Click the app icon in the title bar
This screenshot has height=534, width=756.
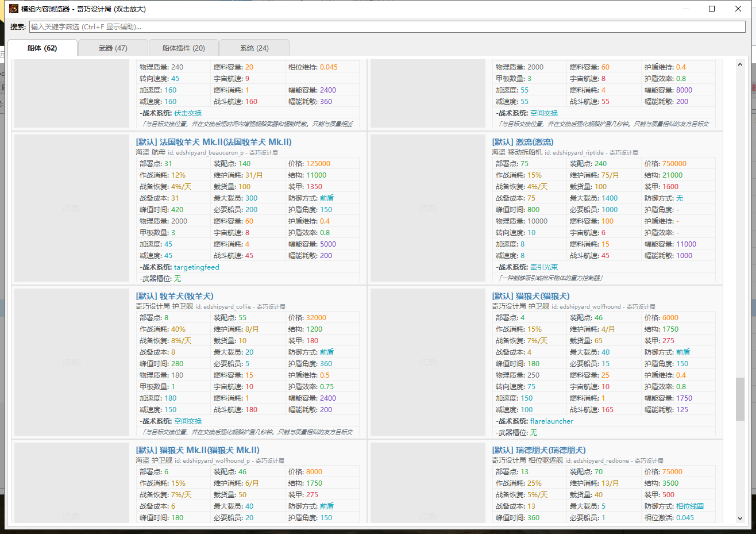pyautogui.click(x=14, y=9)
